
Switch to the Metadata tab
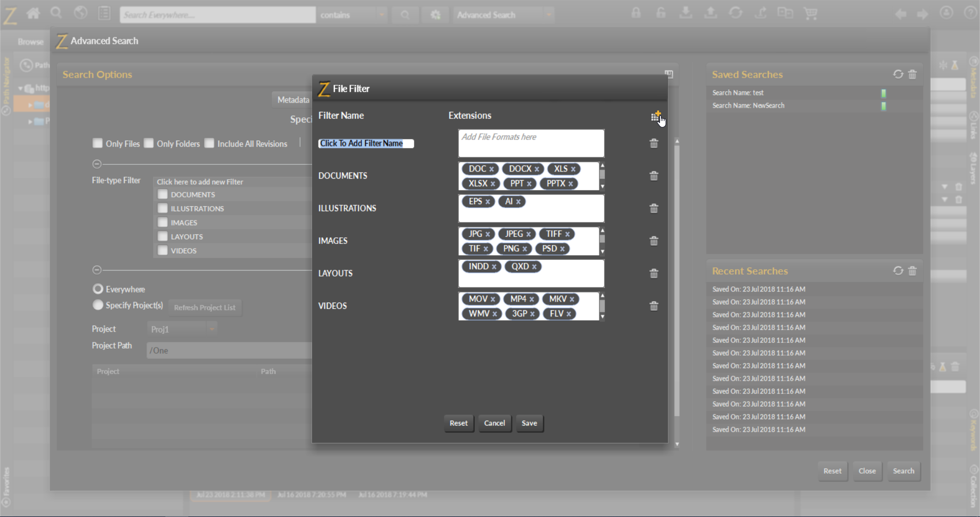point(293,100)
